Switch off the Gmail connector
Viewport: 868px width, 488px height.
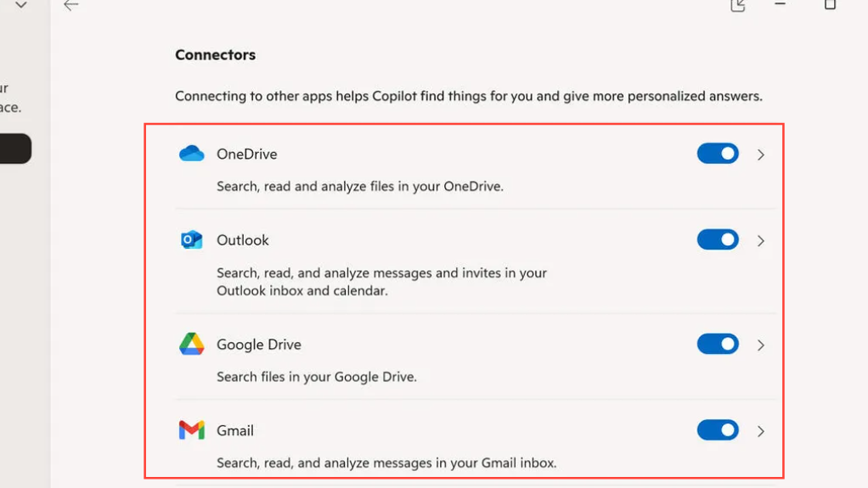[x=718, y=430]
